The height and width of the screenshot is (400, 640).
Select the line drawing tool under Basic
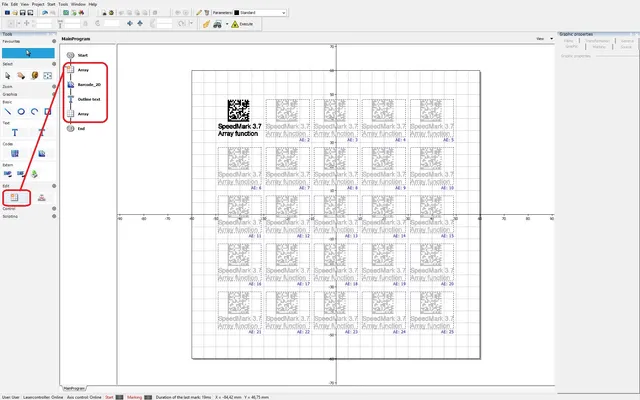pos(7,111)
